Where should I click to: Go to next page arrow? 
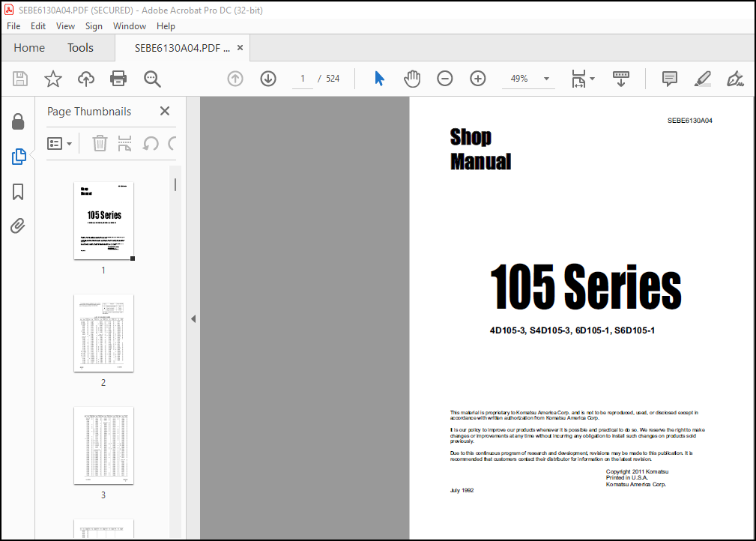coord(268,79)
